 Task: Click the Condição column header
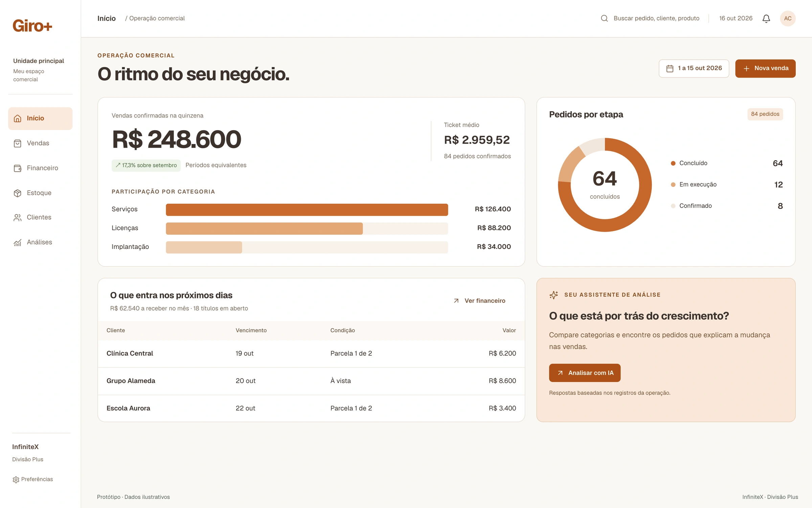(x=342, y=330)
